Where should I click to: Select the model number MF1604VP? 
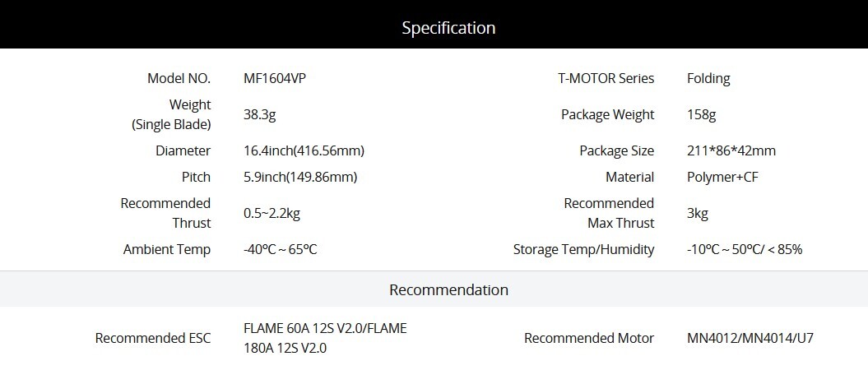(x=275, y=79)
